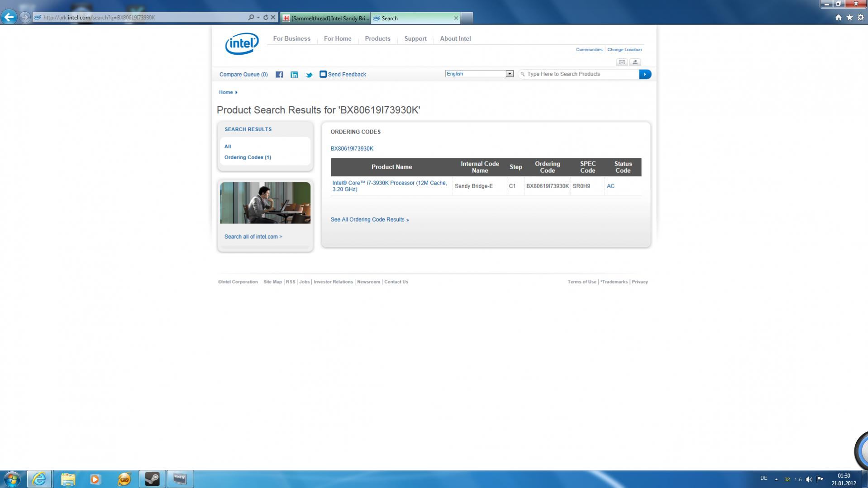Open Windows Media Player from taskbar
The width and height of the screenshot is (868, 488).
tap(95, 479)
